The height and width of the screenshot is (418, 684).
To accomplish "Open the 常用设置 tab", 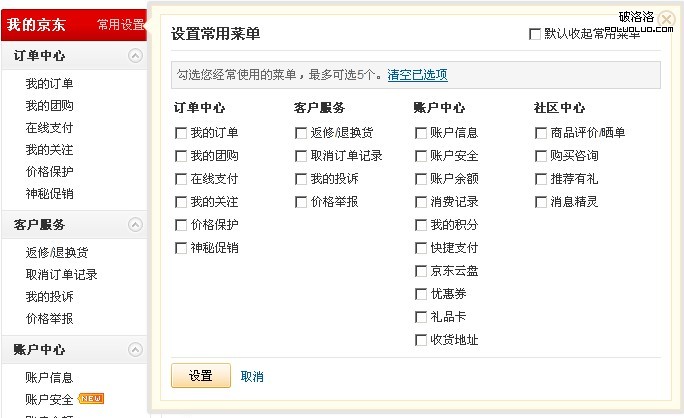I will pos(121,24).
